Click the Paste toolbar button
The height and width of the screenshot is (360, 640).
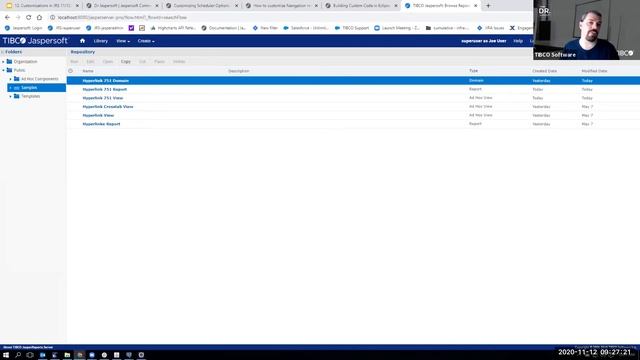[x=159, y=62]
